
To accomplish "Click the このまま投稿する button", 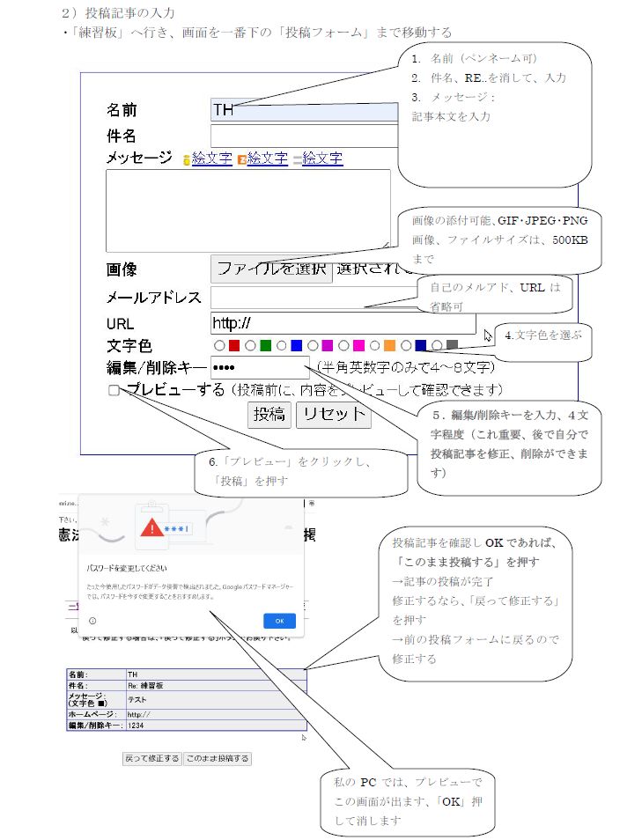I will point(218,758).
